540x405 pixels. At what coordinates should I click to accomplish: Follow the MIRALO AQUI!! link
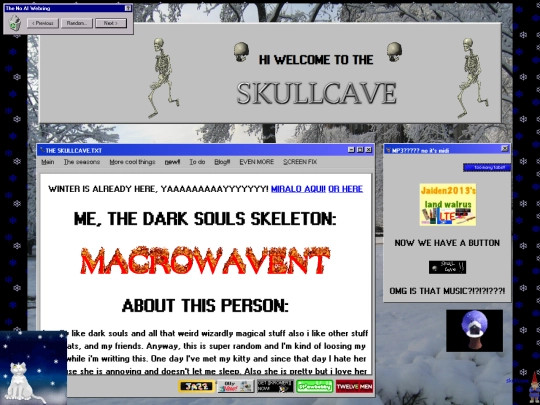click(298, 189)
